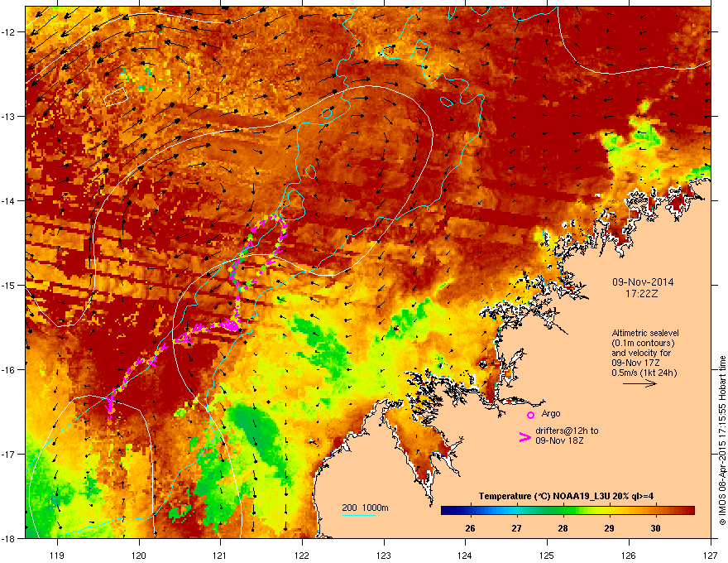Screen dimensions: 728x563
Task: Click the 'Argo' legend label
Action: pyautogui.click(x=551, y=413)
